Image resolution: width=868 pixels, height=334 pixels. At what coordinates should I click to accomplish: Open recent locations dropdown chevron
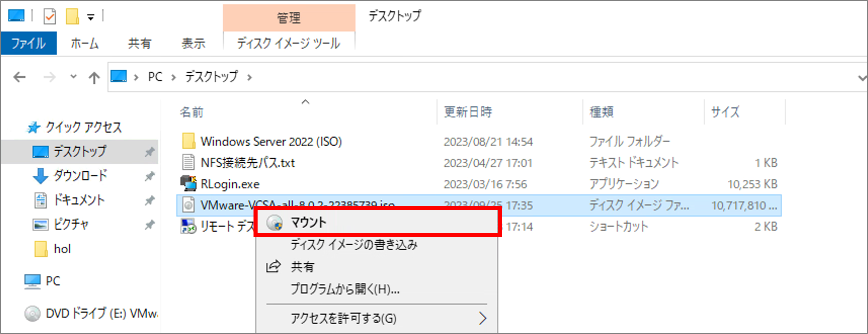point(74,77)
